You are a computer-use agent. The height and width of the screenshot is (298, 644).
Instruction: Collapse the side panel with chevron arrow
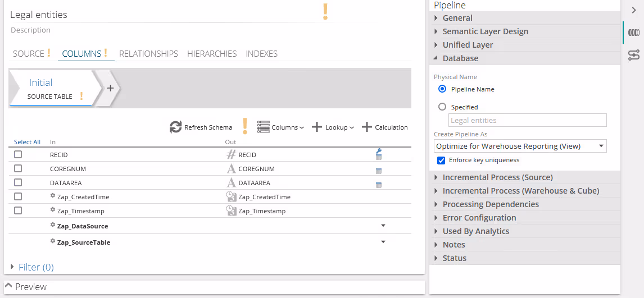point(634,10)
